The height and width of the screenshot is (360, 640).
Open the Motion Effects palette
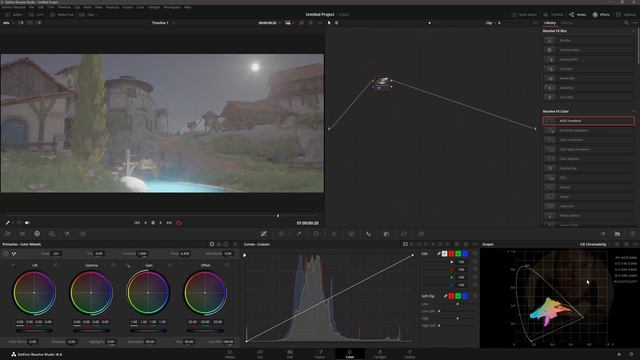[x=83, y=234]
